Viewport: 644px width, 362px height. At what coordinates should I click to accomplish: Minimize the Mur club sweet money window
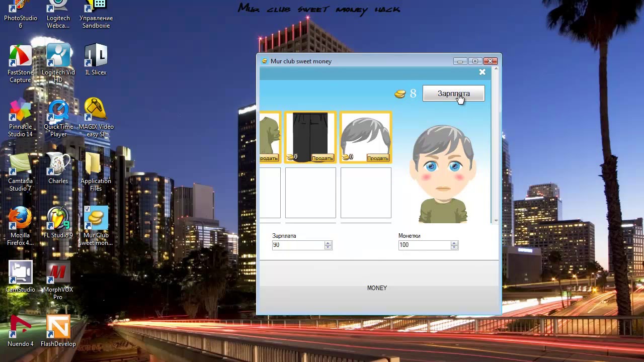(460, 61)
